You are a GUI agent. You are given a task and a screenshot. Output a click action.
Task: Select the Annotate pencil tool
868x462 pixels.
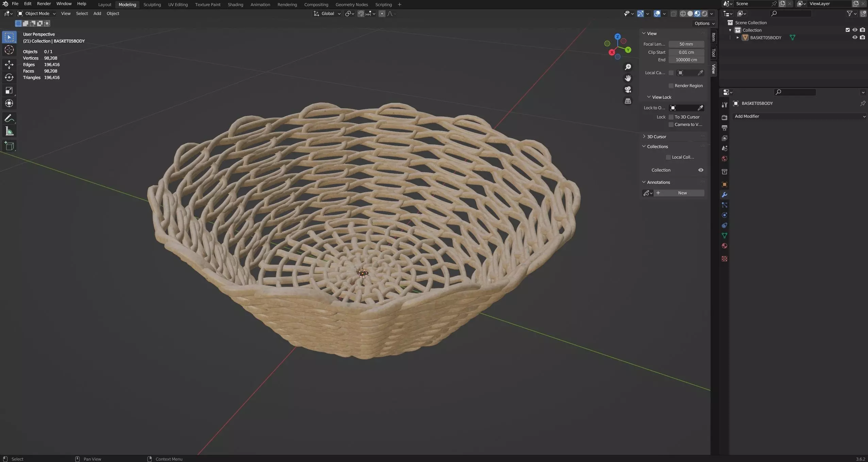[9, 118]
